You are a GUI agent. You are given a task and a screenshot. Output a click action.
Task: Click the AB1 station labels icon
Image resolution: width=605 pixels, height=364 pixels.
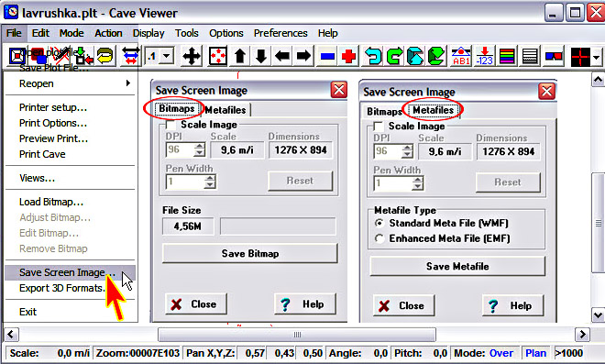[461, 56]
